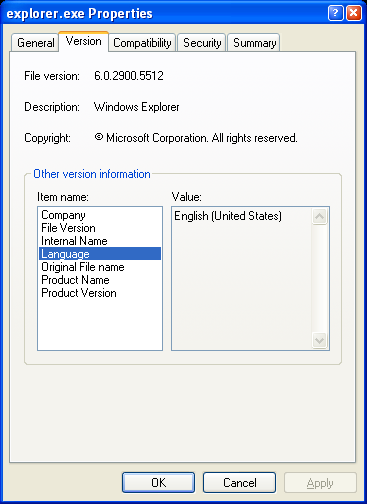
Task: Go to the Security tab
Action: click(202, 43)
